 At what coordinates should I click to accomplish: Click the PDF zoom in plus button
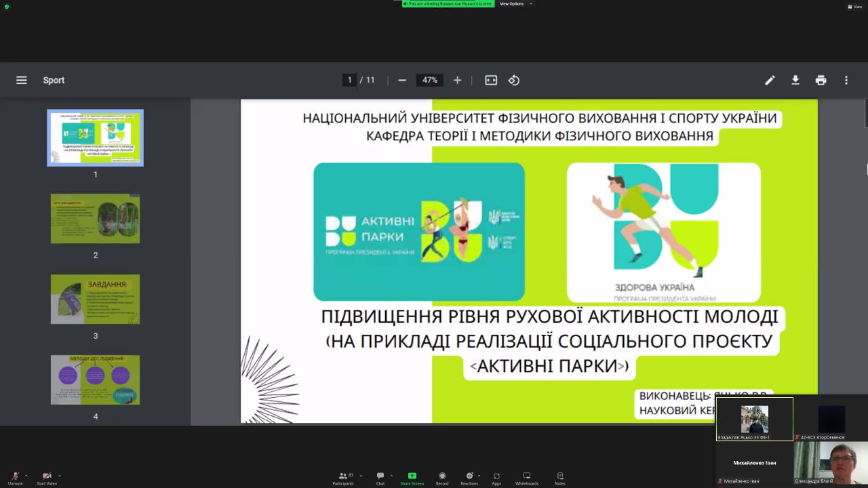coord(457,80)
